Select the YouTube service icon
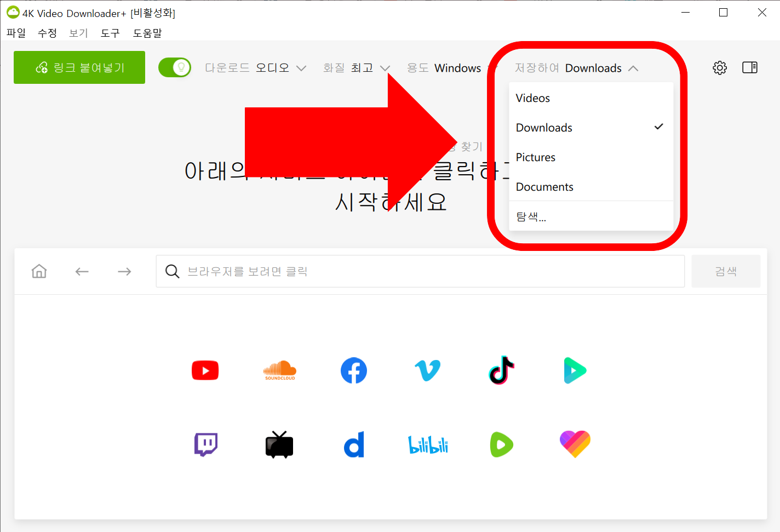This screenshot has height=532, width=780. (205, 370)
